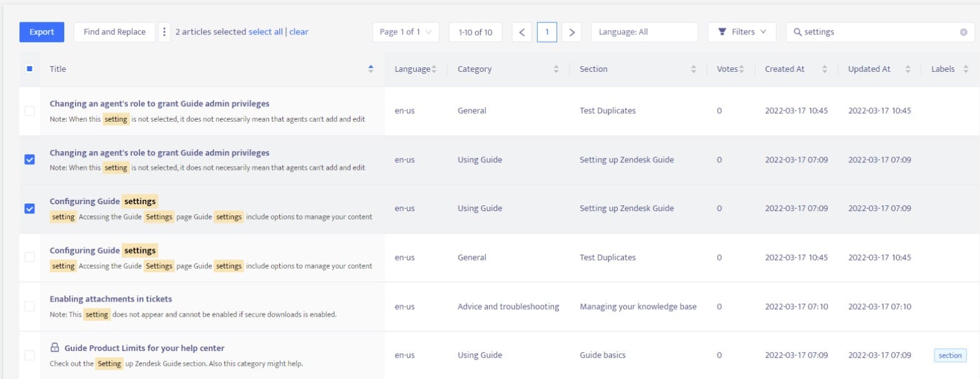Click Guide basics section cell
The height and width of the screenshot is (379, 980).
point(602,355)
